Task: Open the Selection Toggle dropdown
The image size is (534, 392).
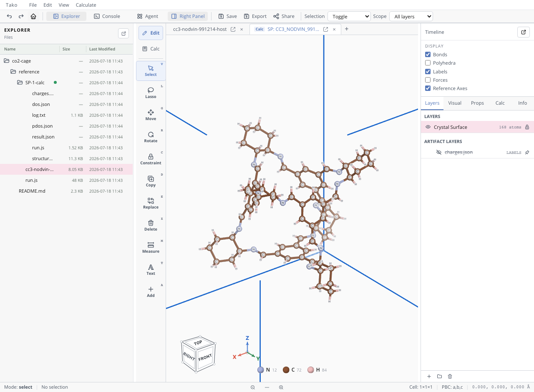Action: [349, 16]
